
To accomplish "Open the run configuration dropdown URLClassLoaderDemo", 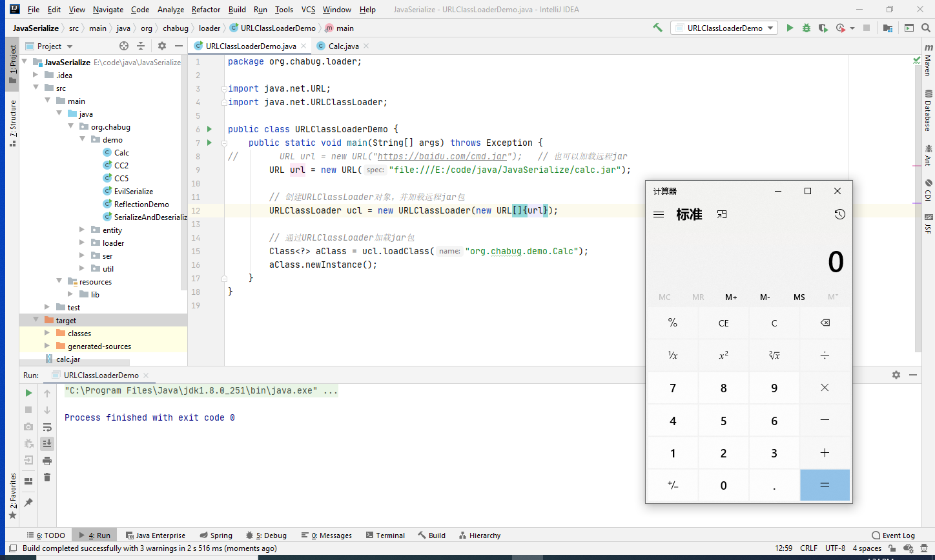I will pos(723,28).
